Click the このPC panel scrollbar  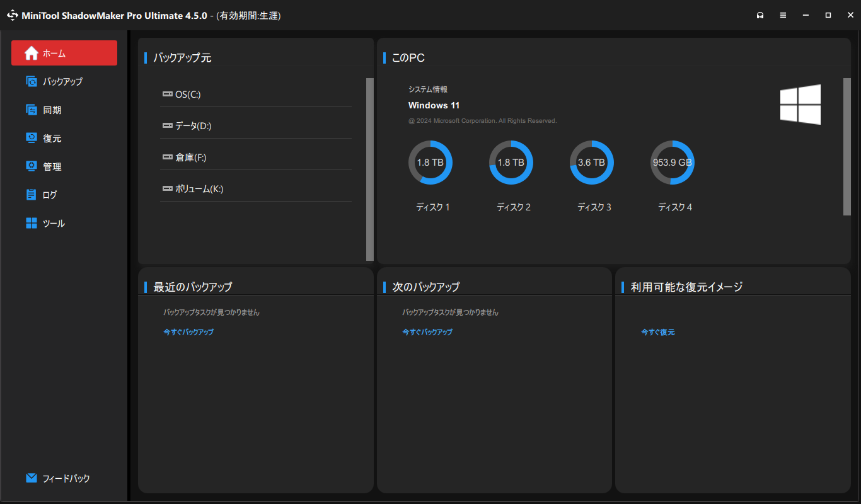pyautogui.click(x=847, y=147)
